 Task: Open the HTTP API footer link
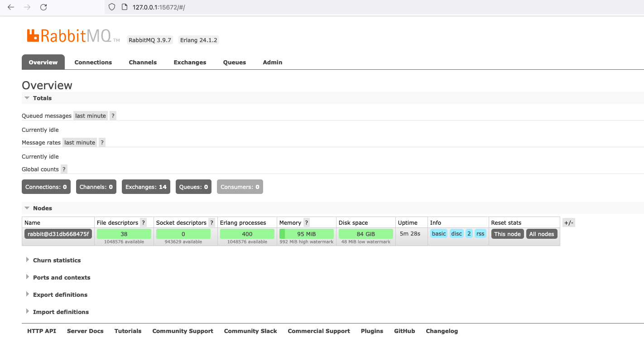coord(42,331)
